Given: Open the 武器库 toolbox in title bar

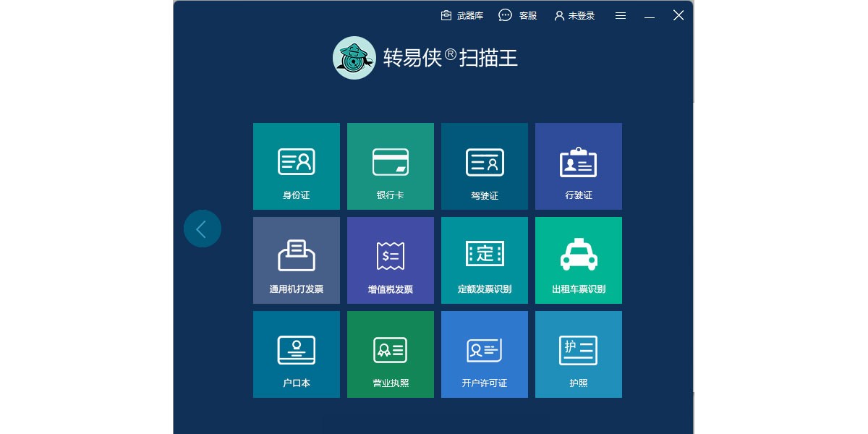Looking at the screenshot, I should click(x=461, y=15).
